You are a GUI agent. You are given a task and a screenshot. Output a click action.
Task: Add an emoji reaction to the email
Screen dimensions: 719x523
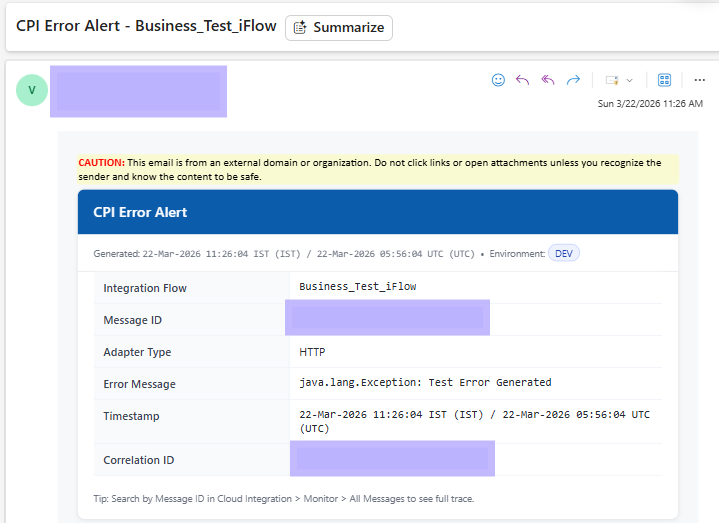pos(498,80)
